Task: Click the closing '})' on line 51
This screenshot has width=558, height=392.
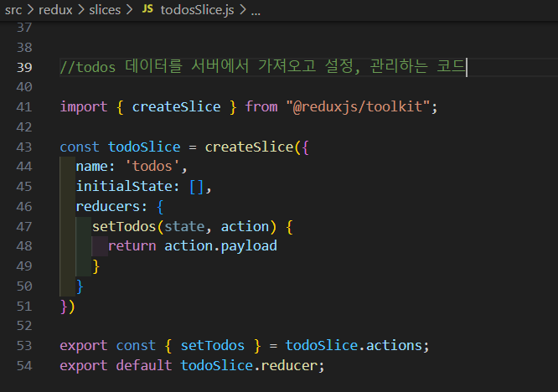Action: pos(68,307)
